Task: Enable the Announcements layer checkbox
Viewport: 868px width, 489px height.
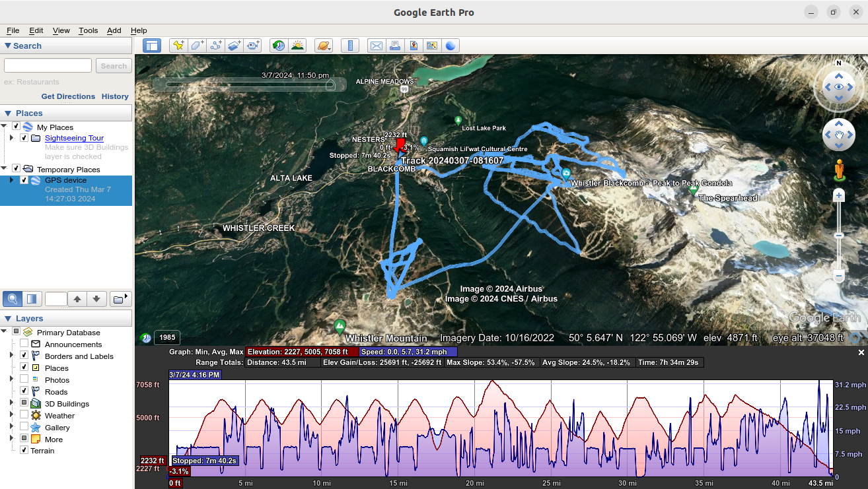Action: pyautogui.click(x=24, y=344)
